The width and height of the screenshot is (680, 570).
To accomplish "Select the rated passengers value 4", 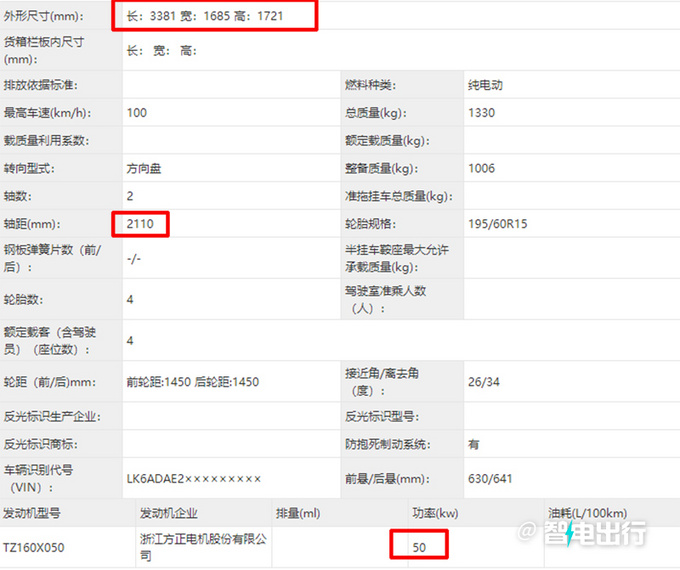I will click(x=130, y=341).
